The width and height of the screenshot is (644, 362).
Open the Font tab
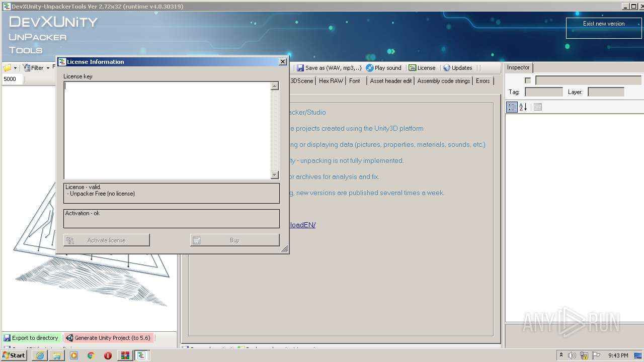pyautogui.click(x=355, y=81)
